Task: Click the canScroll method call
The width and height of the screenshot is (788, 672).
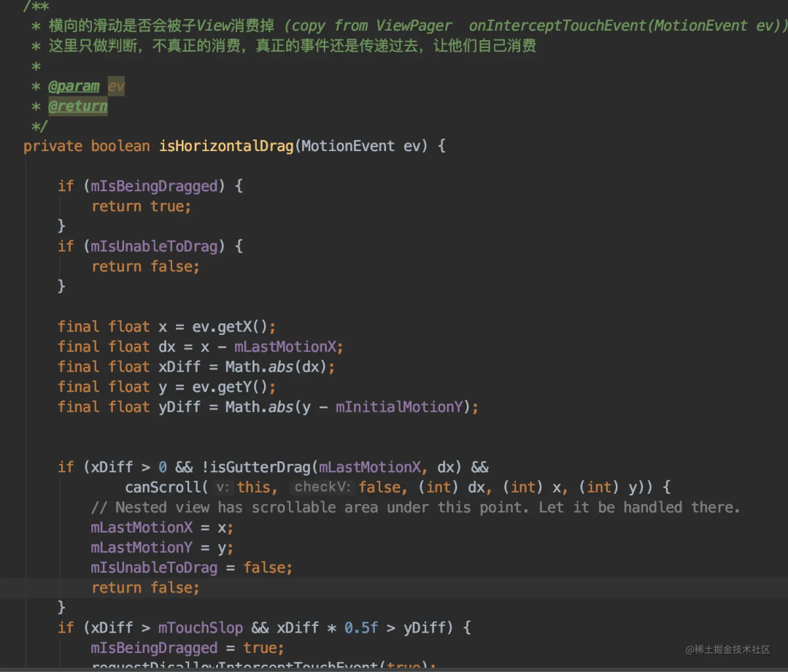Action: [x=163, y=487]
